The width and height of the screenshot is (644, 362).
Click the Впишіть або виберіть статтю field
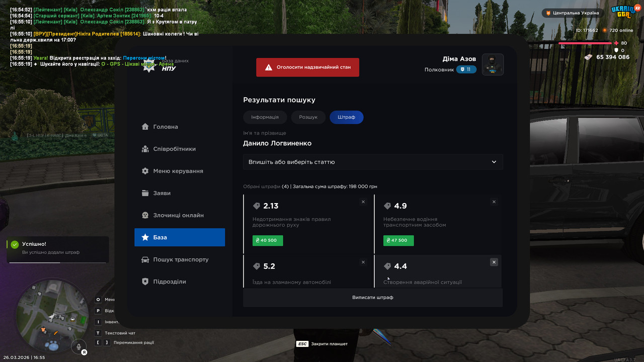click(x=373, y=162)
